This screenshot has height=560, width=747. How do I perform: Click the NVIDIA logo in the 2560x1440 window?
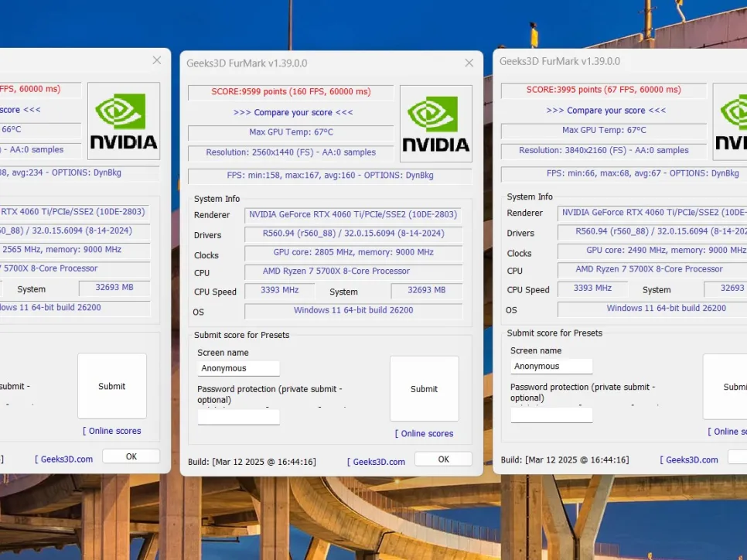pos(435,124)
